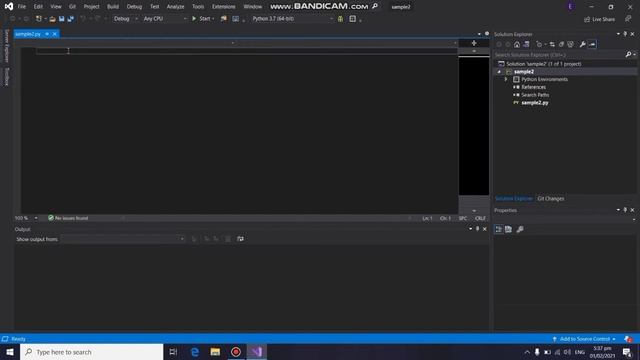
Task: Open the Server Explorer side tab
Action: (6, 46)
